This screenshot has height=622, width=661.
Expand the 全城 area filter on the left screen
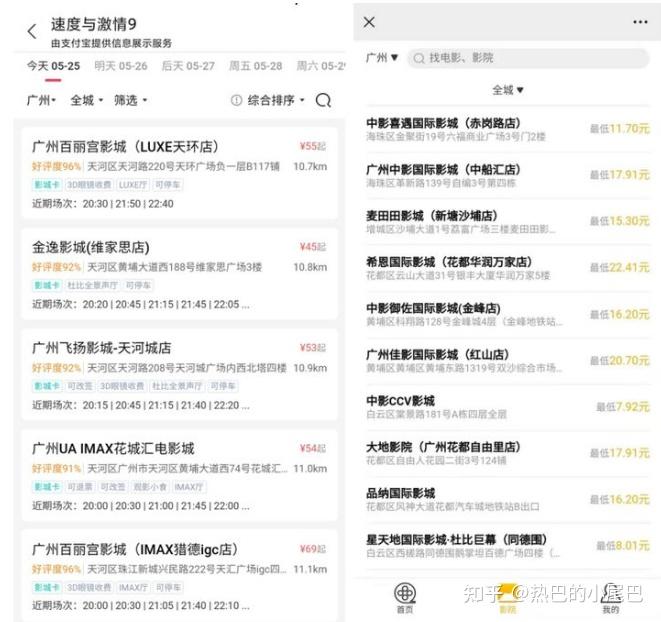(86, 100)
